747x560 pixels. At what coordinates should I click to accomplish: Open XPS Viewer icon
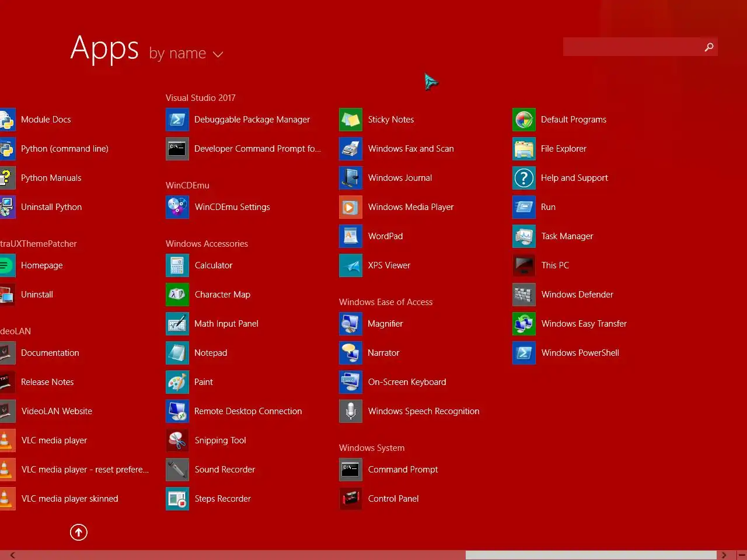pyautogui.click(x=351, y=265)
